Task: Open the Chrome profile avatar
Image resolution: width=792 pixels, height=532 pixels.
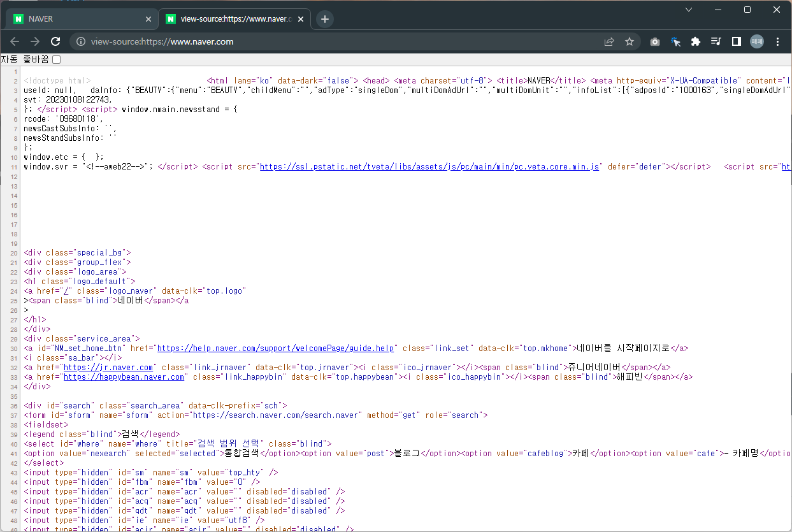Action: [x=757, y=41]
